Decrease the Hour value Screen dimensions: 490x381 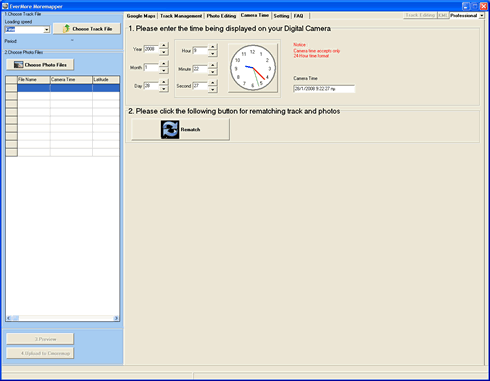(x=213, y=54)
